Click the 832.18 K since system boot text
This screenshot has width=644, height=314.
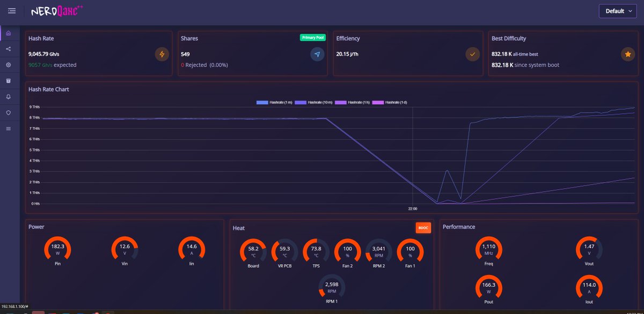tap(525, 65)
